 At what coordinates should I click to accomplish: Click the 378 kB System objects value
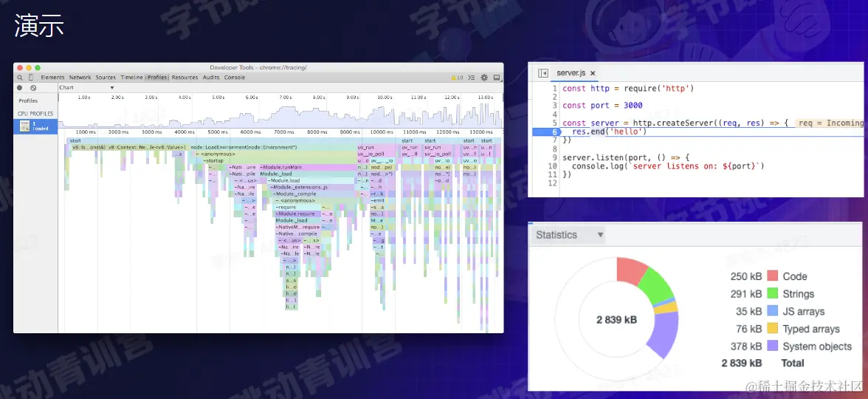tap(746, 347)
